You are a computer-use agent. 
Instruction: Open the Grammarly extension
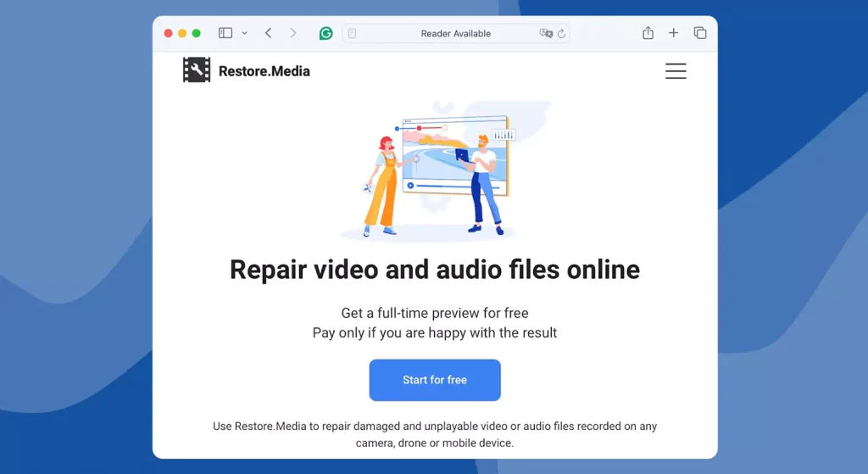pos(325,33)
